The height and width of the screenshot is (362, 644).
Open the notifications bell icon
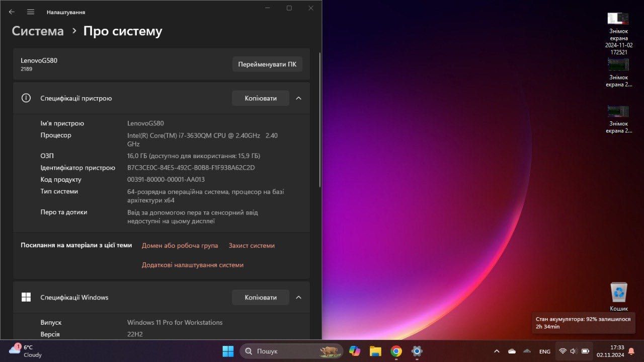[631, 351]
